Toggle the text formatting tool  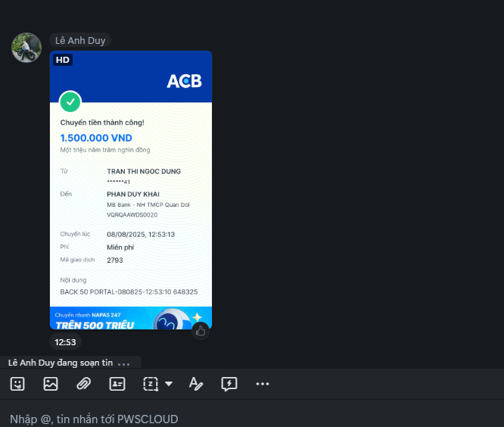click(196, 384)
